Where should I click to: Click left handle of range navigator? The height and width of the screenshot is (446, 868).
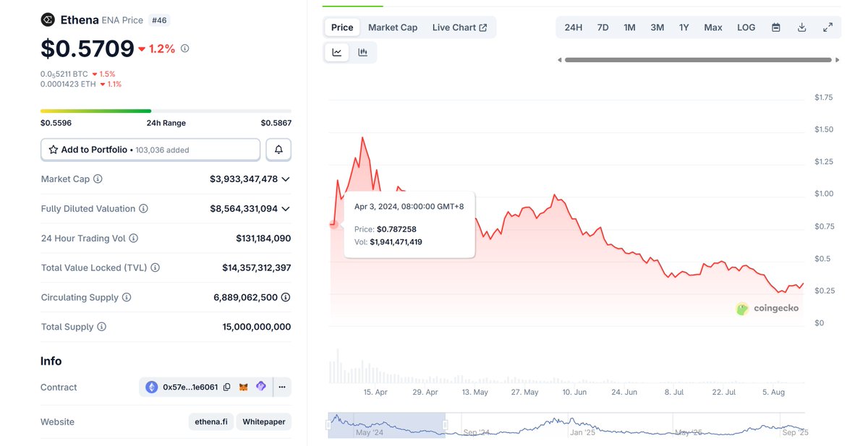coord(328,425)
